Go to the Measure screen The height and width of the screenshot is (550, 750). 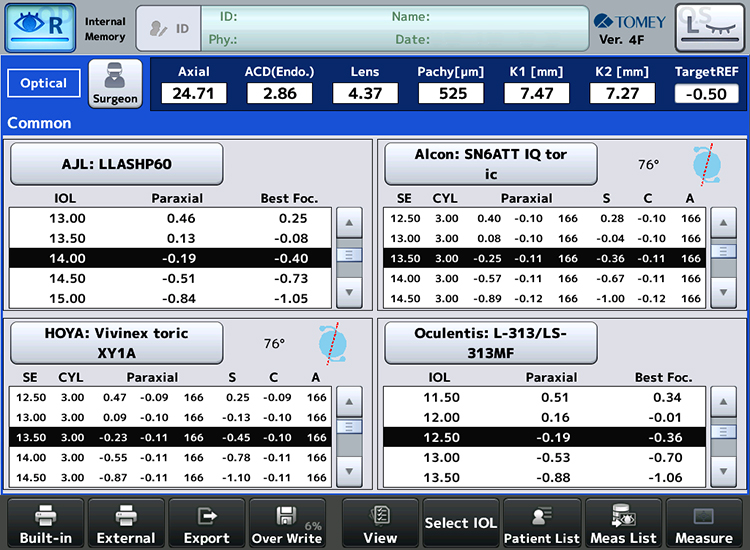703,523
